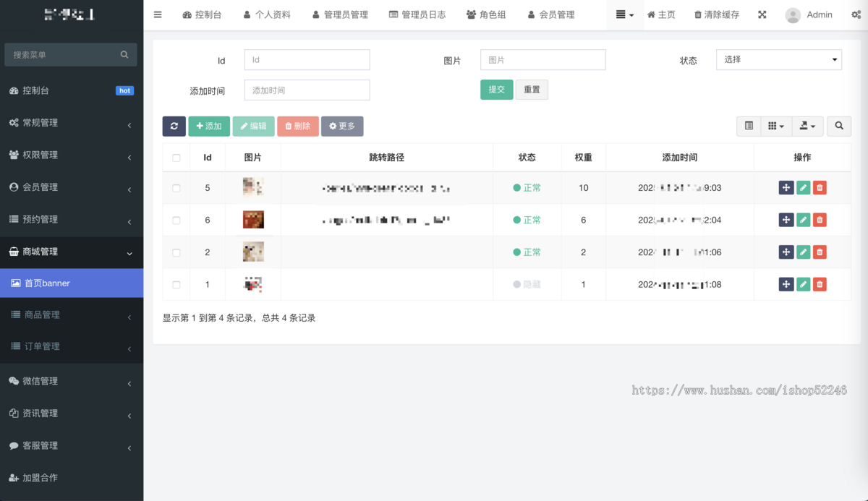Screen dimensions: 868x501
Task: Open the settings gears icon top right
Action: coord(856,14)
